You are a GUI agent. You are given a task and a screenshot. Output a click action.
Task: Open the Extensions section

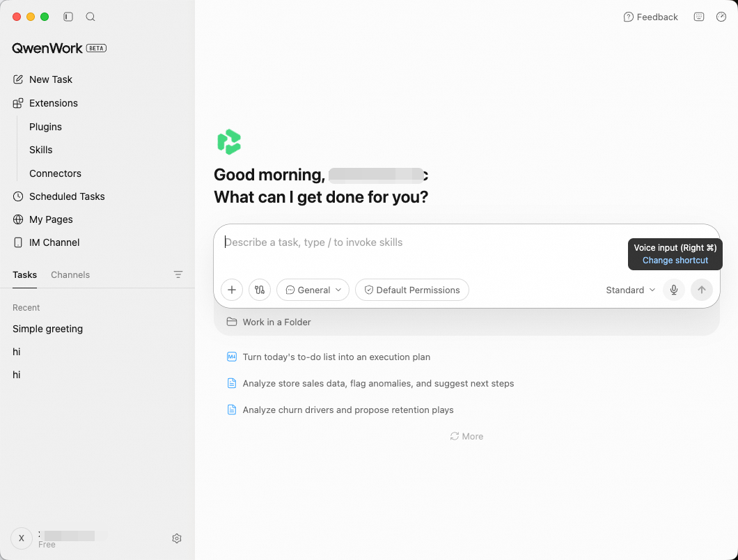(53, 103)
